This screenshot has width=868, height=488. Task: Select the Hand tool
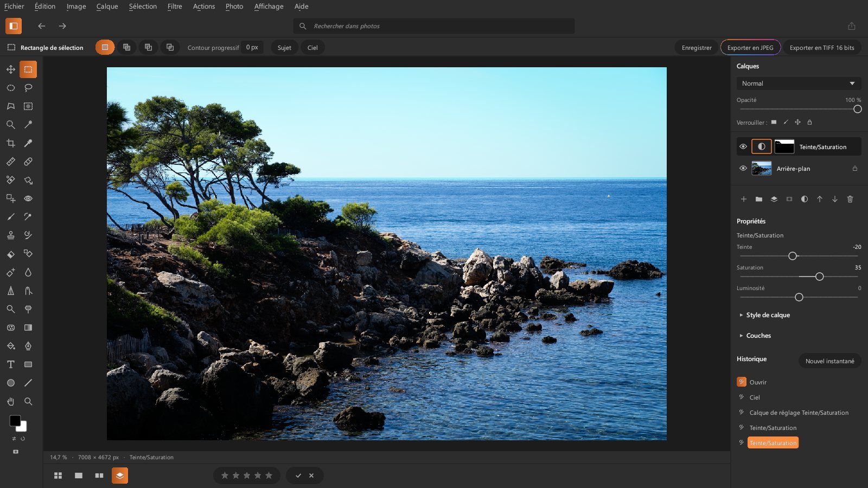click(x=11, y=401)
